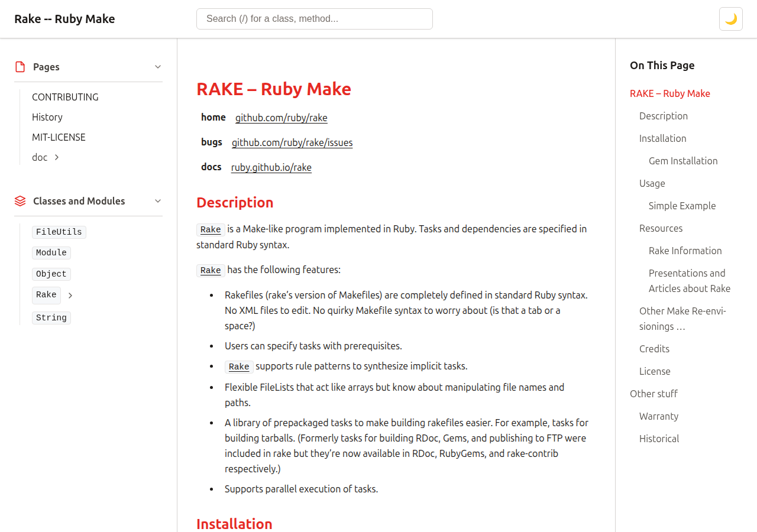Viewport: 757px width, 532px height.
Task: Open the CONTRIBUTING page
Action: pos(65,97)
